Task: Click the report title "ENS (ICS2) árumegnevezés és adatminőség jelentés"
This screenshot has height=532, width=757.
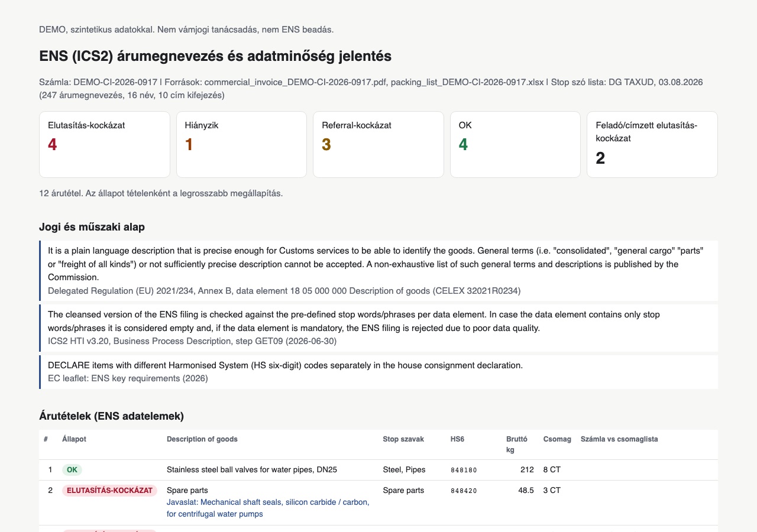Action: [x=215, y=56]
